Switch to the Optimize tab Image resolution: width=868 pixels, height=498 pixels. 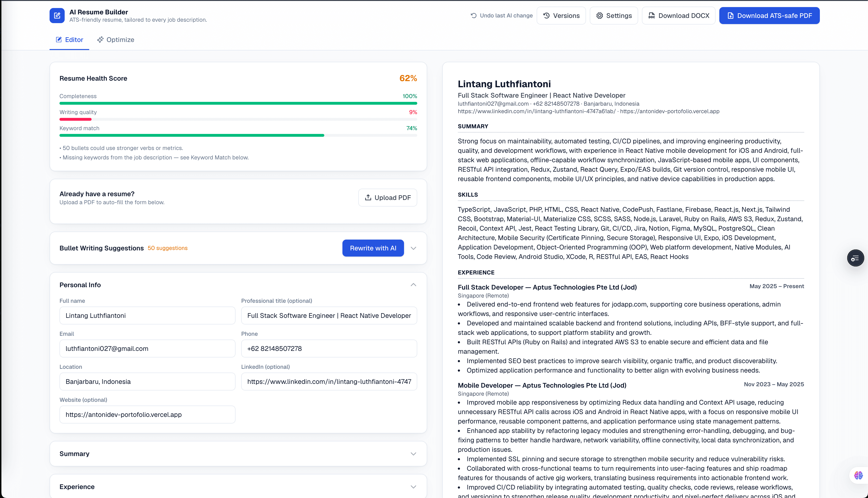click(x=115, y=40)
